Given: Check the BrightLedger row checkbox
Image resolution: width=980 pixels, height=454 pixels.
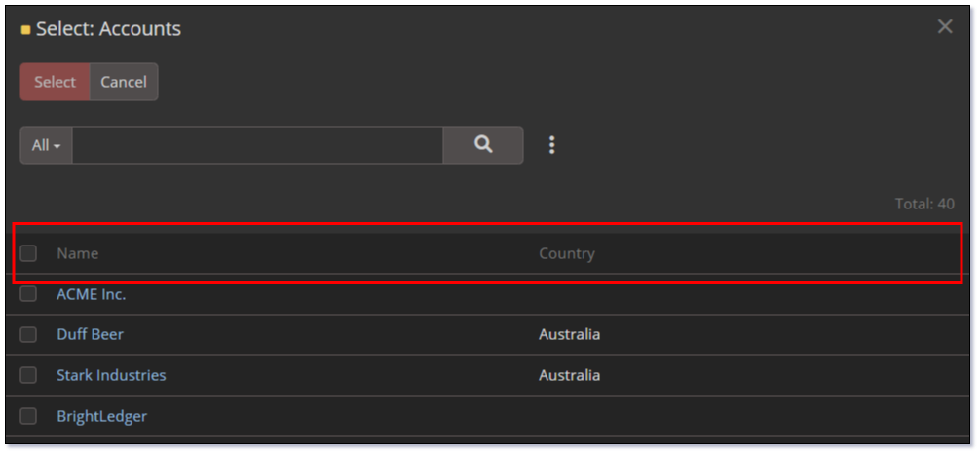Looking at the screenshot, I should tap(28, 416).
